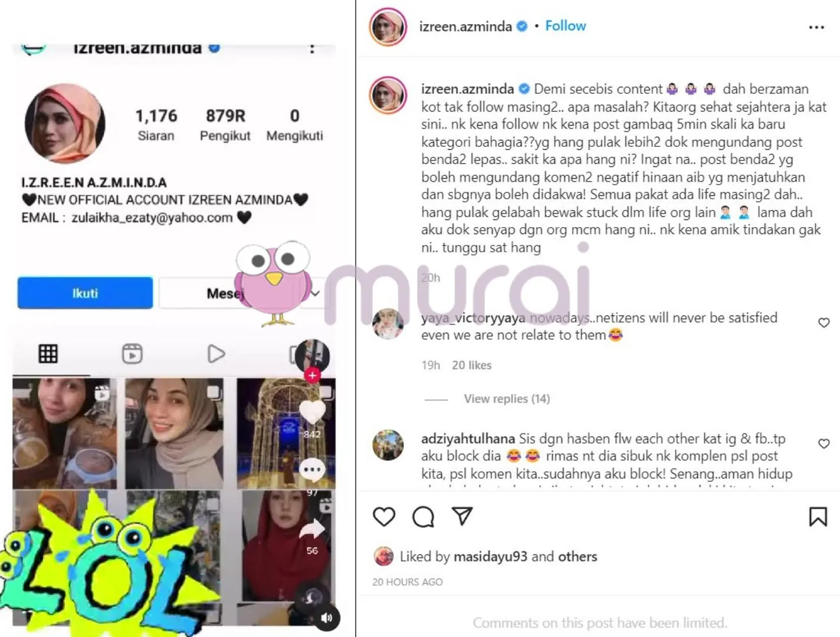Viewport: 840px width, 637px height.
Task: Open comments via the speech bubble icon
Action: [423, 517]
